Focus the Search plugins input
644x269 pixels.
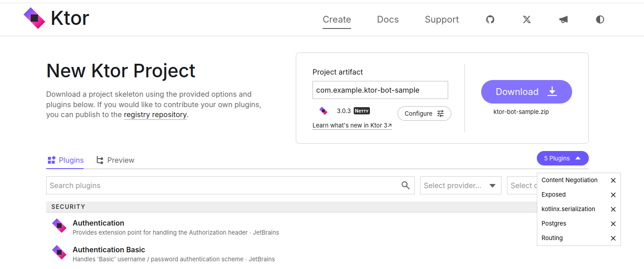(230, 185)
